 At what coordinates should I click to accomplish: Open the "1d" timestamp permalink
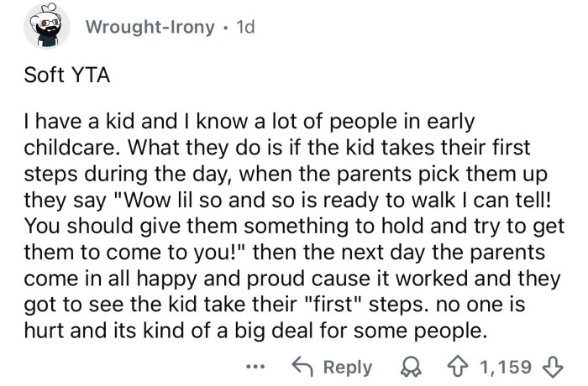244,26
